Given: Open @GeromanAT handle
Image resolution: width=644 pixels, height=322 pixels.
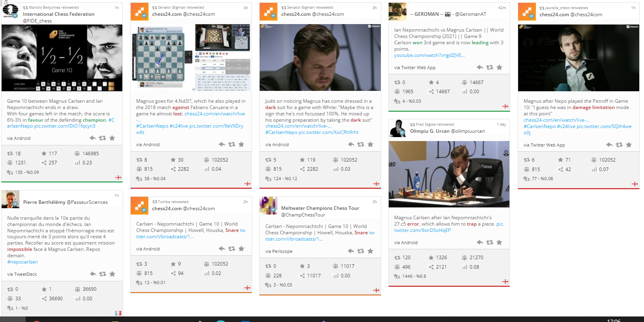Looking at the screenshot, I should 470,14.
